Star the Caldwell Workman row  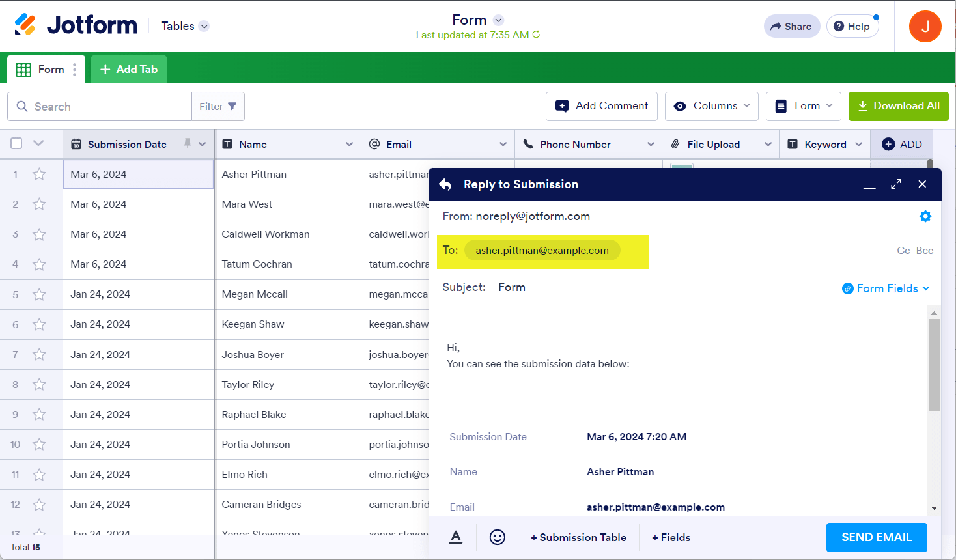pyautogui.click(x=40, y=234)
